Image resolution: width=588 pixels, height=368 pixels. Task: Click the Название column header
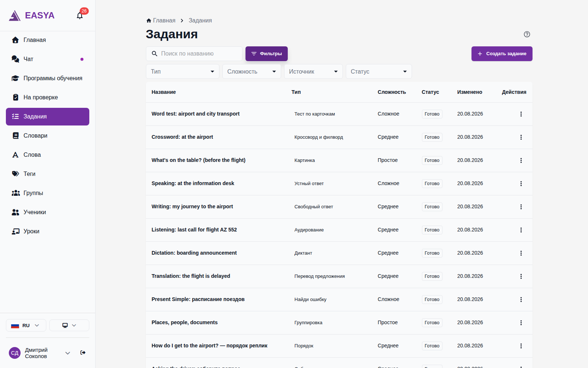164,92
